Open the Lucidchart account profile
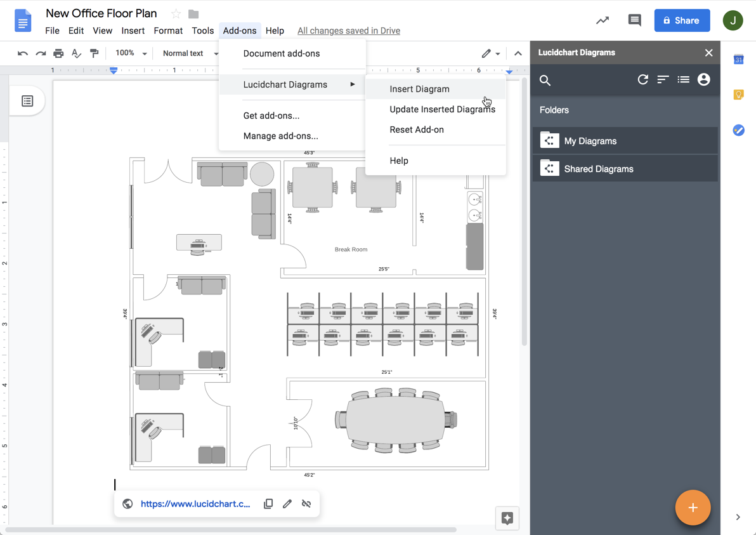 tap(703, 79)
